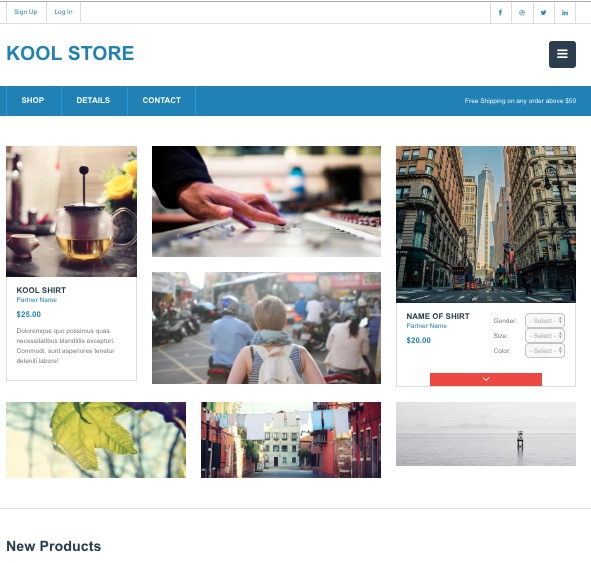Open the Gender select dropdown
The width and height of the screenshot is (591, 563).
click(x=545, y=321)
